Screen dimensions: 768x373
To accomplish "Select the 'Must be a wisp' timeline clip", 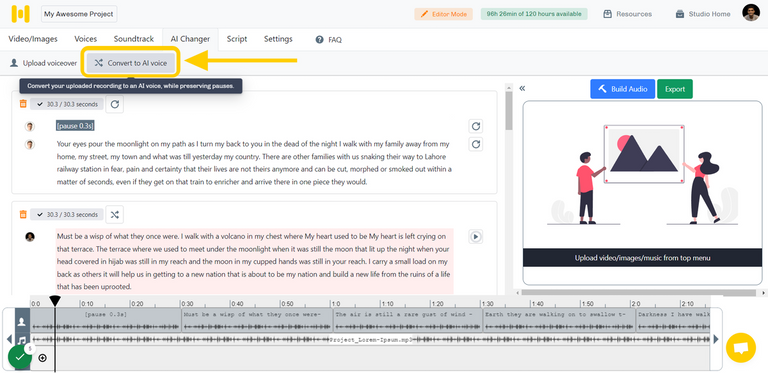I will coord(257,321).
